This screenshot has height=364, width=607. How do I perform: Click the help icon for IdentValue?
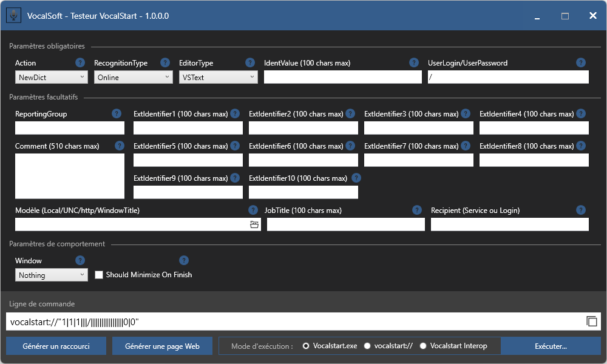tap(414, 62)
